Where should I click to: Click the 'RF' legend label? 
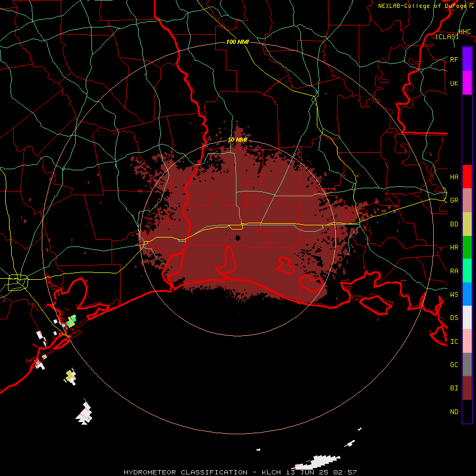click(454, 59)
